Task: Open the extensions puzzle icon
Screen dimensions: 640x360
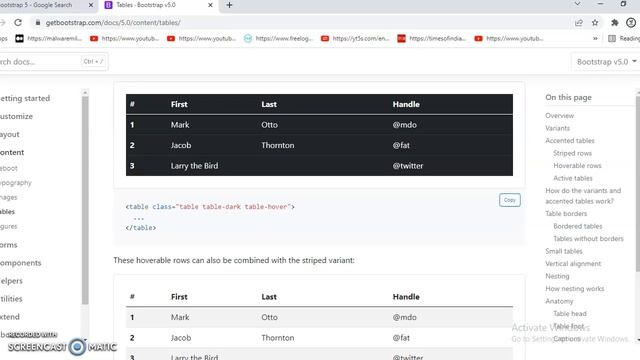Action: tap(615, 23)
